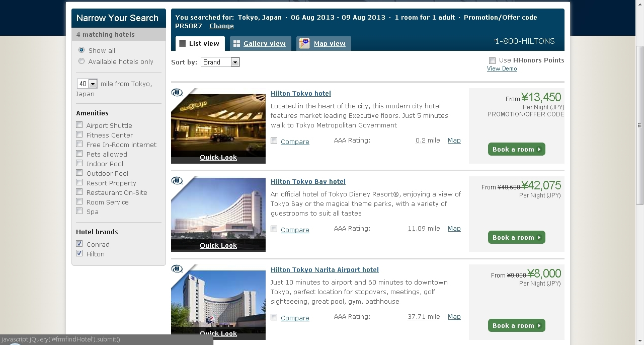Screen dimensions: 644x345
Task: Open the 40 mile distance dropdown
Action: pyautogui.click(x=87, y=84)
